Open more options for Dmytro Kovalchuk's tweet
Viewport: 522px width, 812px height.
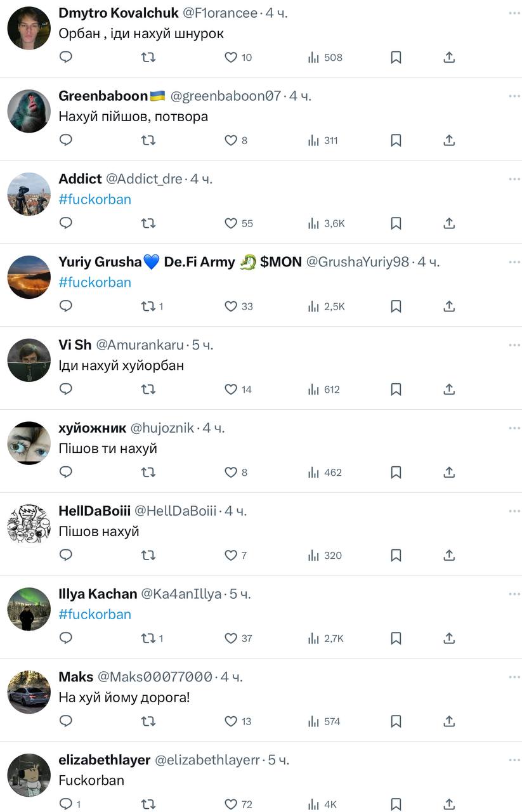click(514, 13)
